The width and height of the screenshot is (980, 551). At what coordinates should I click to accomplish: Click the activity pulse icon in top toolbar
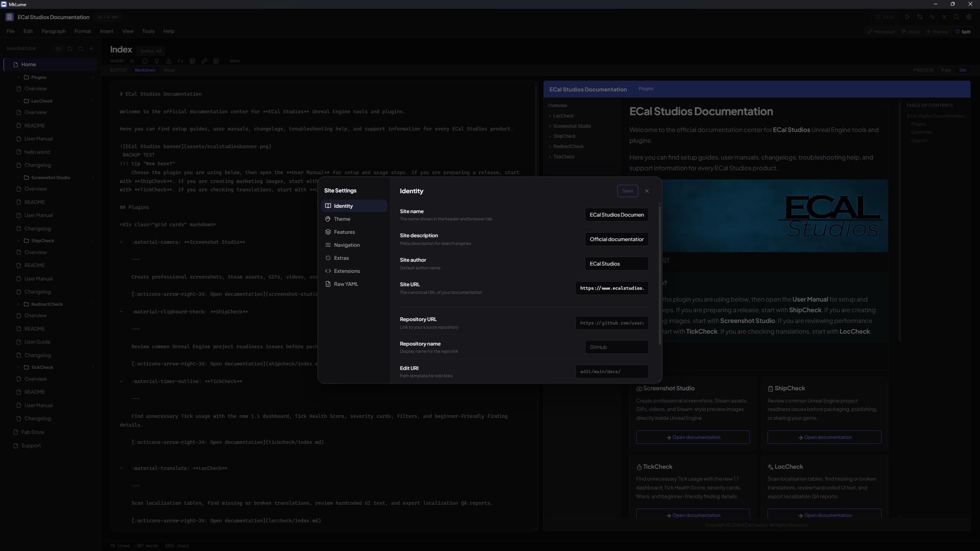tap(932, 17)
